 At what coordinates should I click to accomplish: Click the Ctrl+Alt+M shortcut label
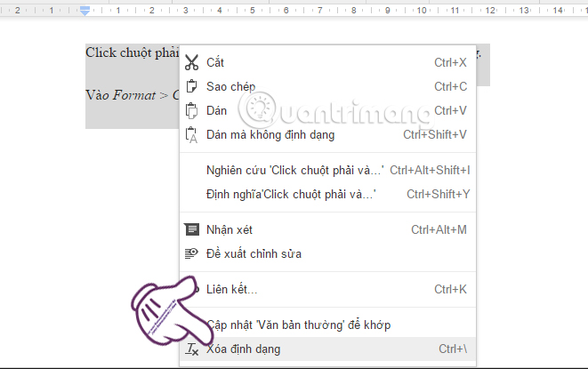click(x=439, y=229)
